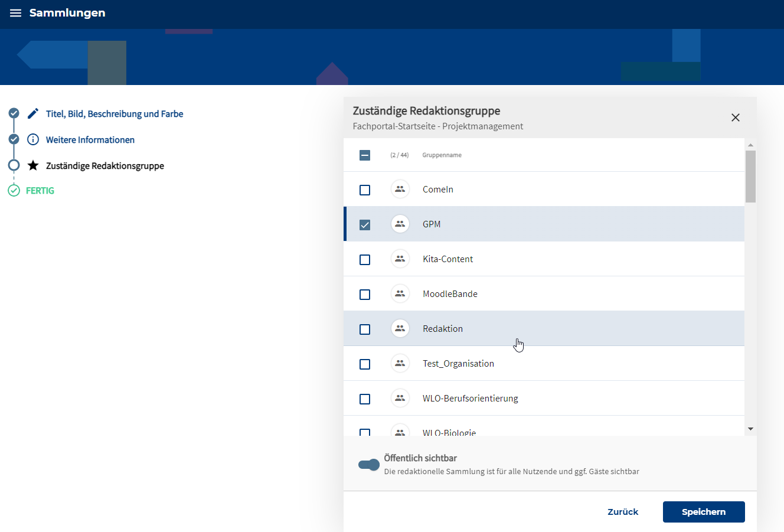Screen dimensions: 784x532
Task: Close the Zuständige Redaktionsgruppe dialog
Action: pos(735,118)
